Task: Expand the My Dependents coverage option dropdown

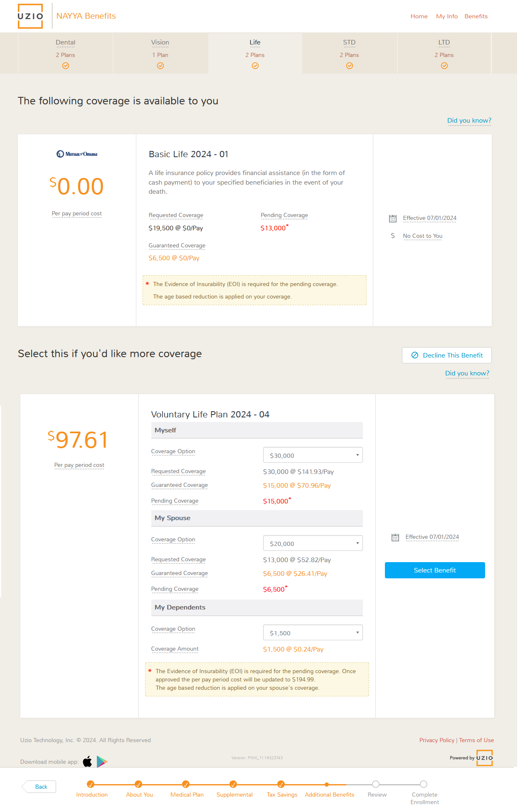Action: 313,633
